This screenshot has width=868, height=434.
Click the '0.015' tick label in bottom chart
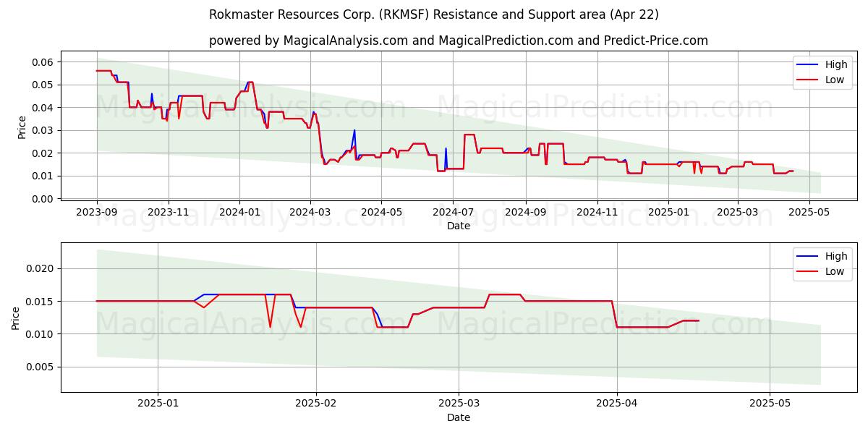pyautogui.click(x=41, y=301)
